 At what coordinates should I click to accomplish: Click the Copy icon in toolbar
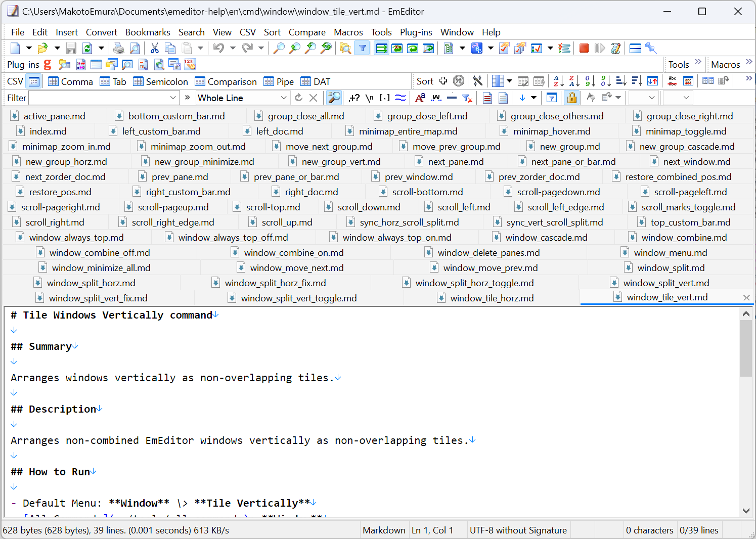(170, 48)
